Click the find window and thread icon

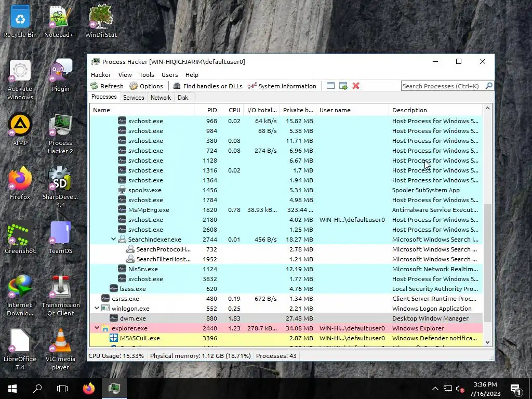tap(343, 86)
